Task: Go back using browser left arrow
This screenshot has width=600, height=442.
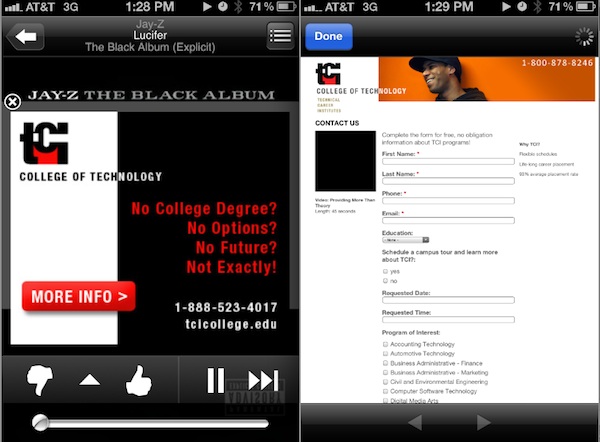Action: [416, 423]
